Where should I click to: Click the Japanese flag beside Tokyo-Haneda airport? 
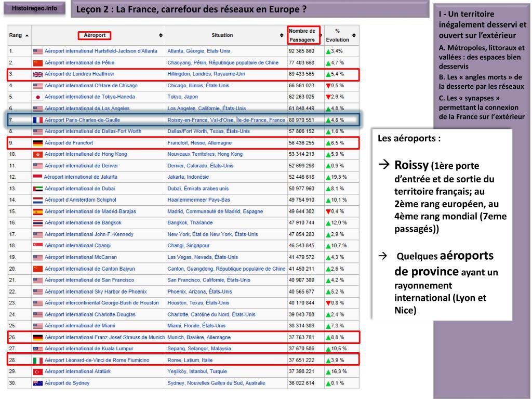(37, 97)
